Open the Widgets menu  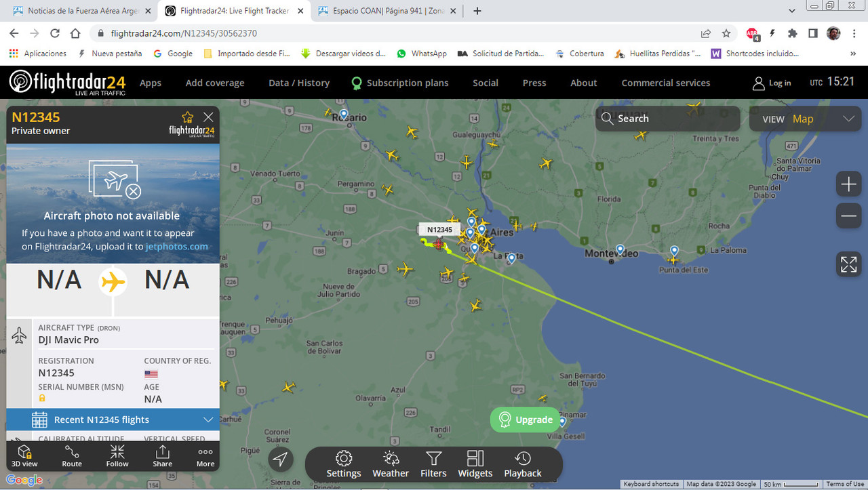point(475,464)
